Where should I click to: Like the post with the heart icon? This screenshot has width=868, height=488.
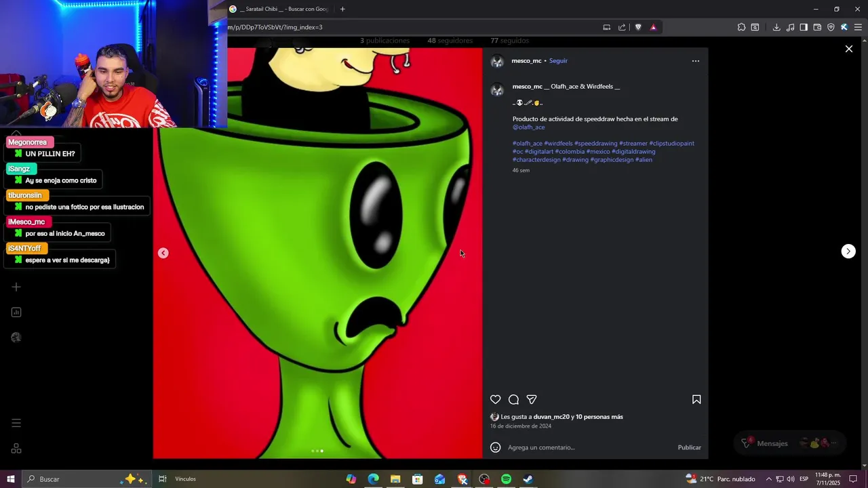496,399
